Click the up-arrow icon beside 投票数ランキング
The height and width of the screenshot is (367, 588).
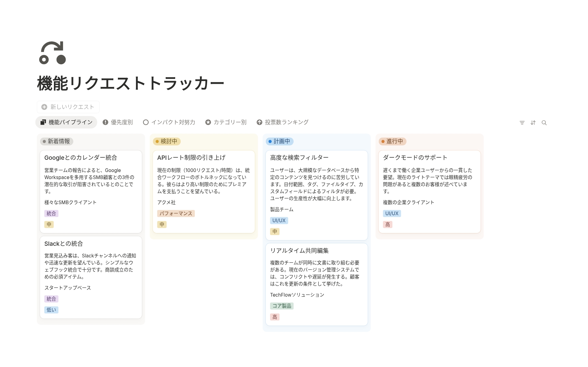(259, 122)
